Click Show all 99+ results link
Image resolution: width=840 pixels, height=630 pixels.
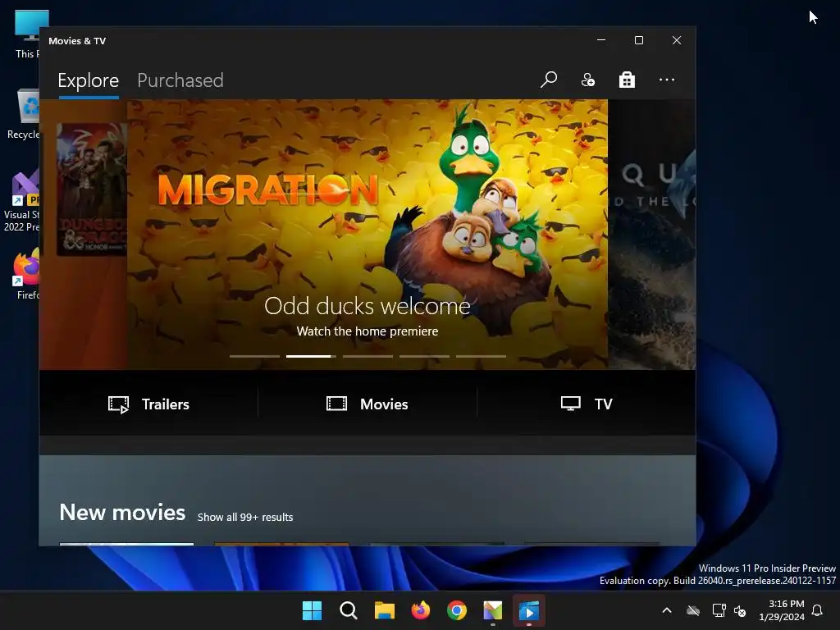(x=245, y=517)
